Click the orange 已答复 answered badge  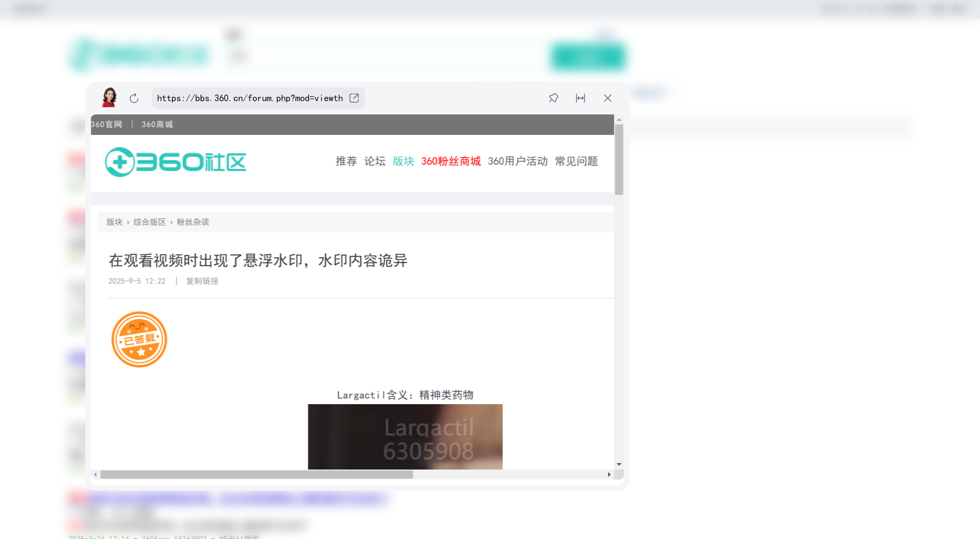(139, 339)
